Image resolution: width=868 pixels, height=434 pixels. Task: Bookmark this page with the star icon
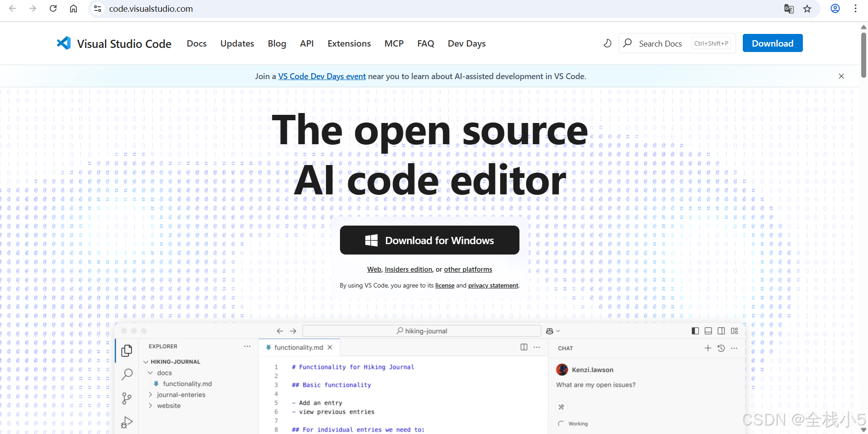click(x=807, y=9)
